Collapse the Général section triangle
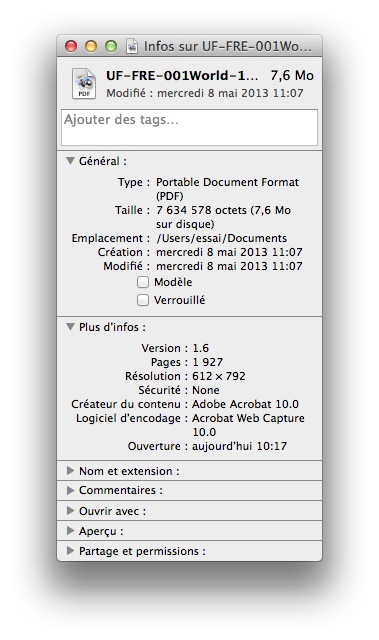The height and width of the screenshot is (640, 379). (x=71, y=161)
